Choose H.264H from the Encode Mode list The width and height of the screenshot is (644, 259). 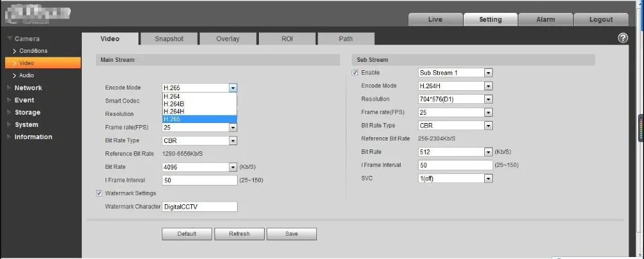[x=200, y=111]
